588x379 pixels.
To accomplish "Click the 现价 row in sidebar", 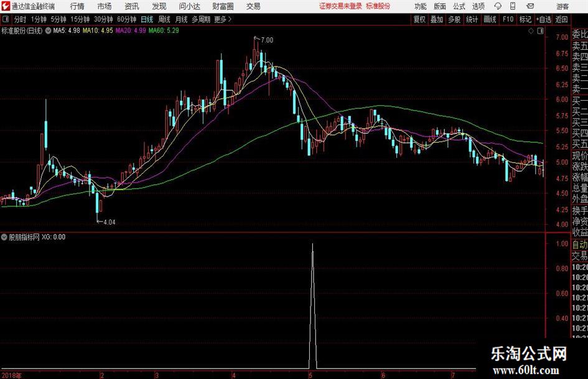I will click(580, 156).
